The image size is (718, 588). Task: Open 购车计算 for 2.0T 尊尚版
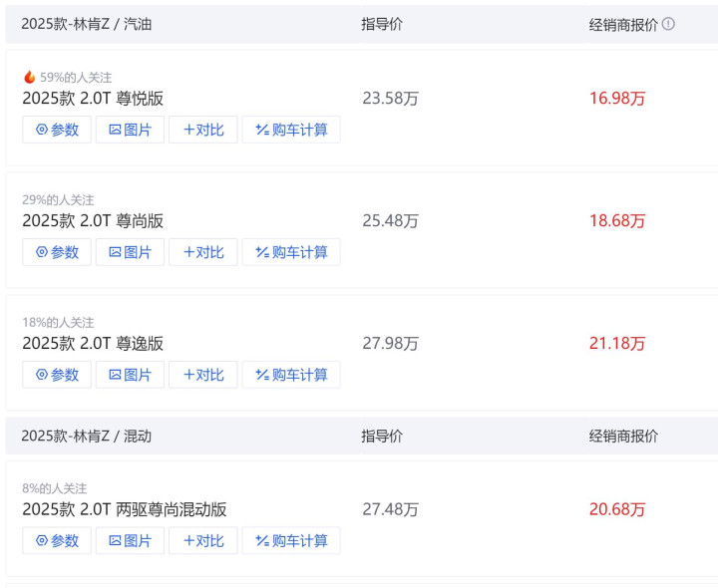click(x=291, y=252)
